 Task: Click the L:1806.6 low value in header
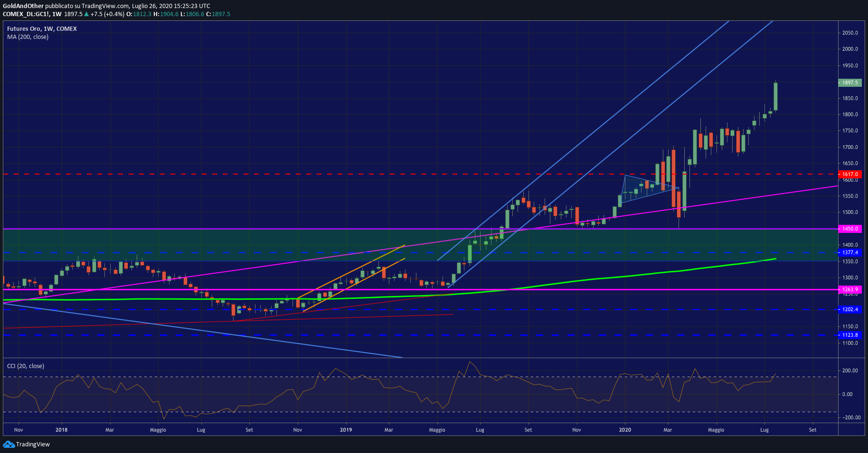click(192, 14)
